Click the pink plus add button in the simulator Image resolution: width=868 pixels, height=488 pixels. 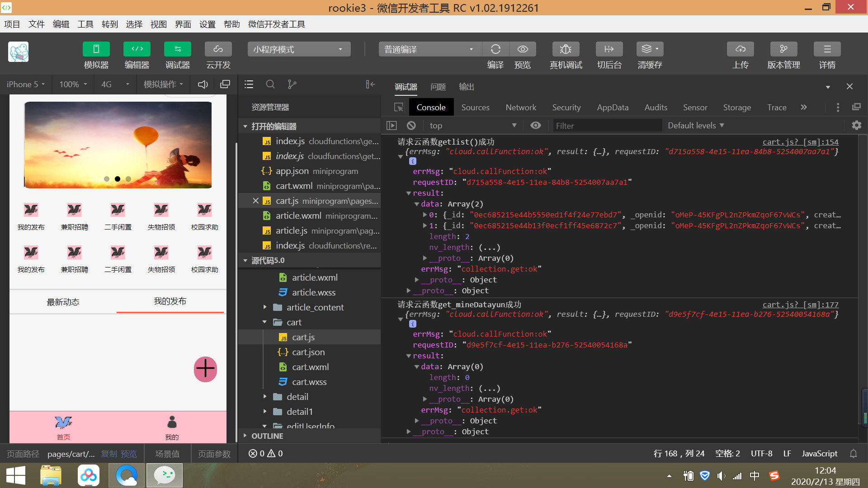coord(205,369)
